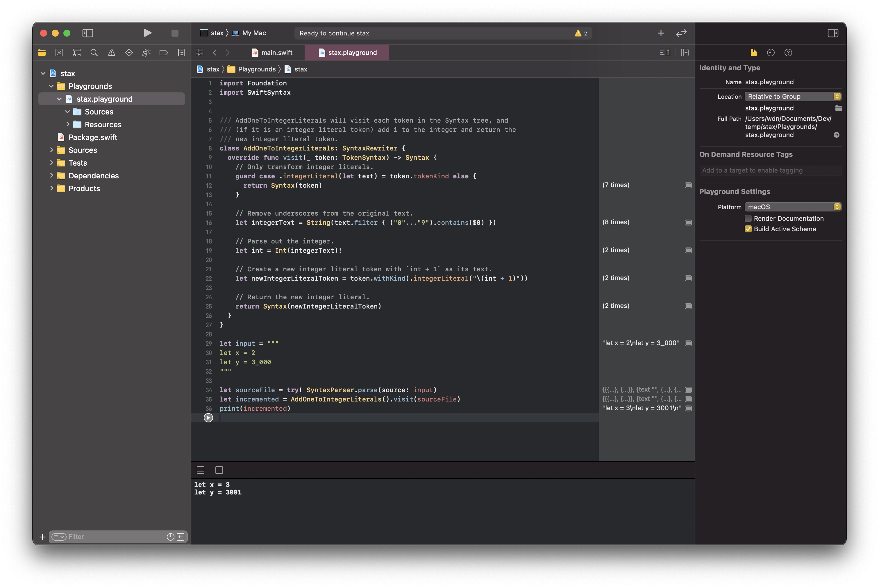Open the Source Control navigator
Image resolution: width=879 pixels, height=588 pixels.
point(59,53)
